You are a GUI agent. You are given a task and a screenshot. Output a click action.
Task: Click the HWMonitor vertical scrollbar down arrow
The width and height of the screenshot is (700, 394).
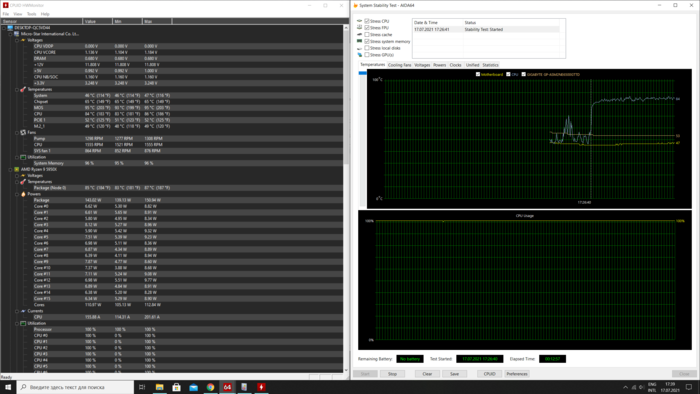(x=346, y=370)
